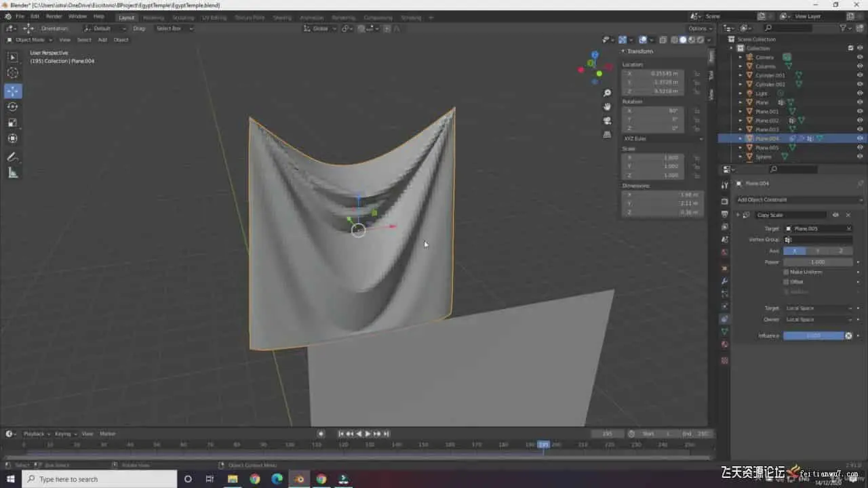Image resolution: width=868 pixels, height=488 pixels.
Task: Enable the Offset checkbox
Action: pos(786,281)
